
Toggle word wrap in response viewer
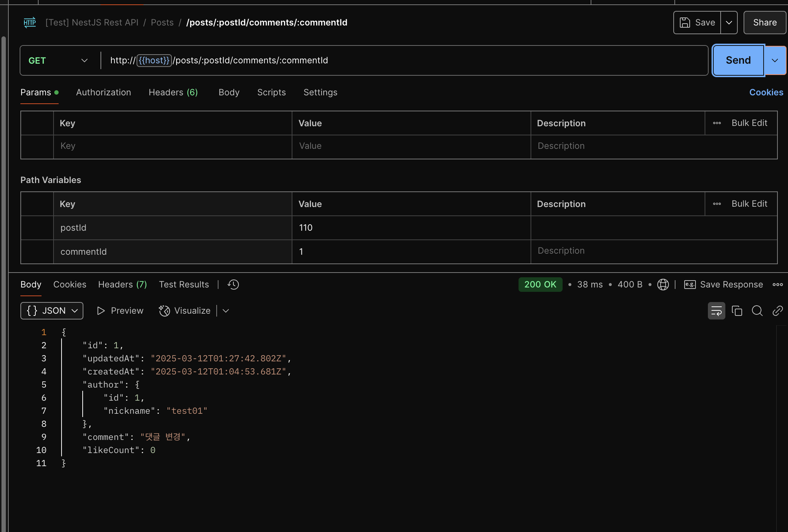(x=716, y=311)
